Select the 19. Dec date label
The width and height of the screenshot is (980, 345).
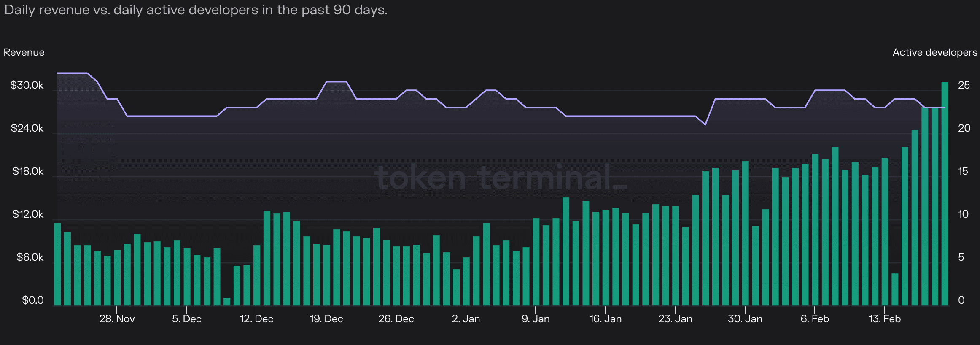(326, 319)
